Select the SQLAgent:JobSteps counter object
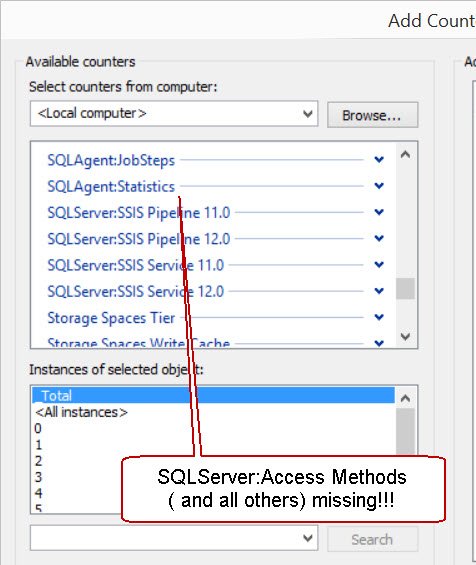The image size is (476, 565). (111, 160)
